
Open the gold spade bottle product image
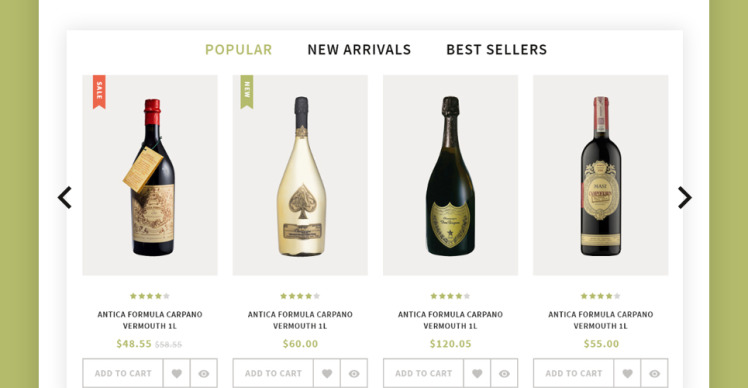point(300,175)
